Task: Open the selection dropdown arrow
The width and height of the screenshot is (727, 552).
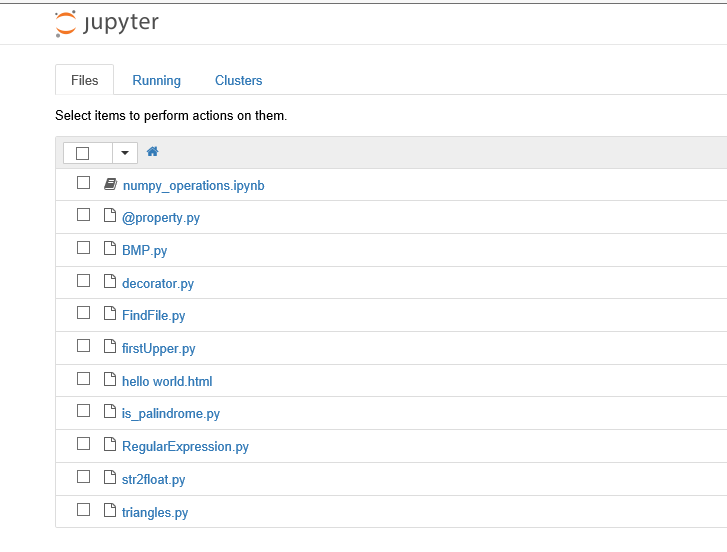Action: point(125,153)
